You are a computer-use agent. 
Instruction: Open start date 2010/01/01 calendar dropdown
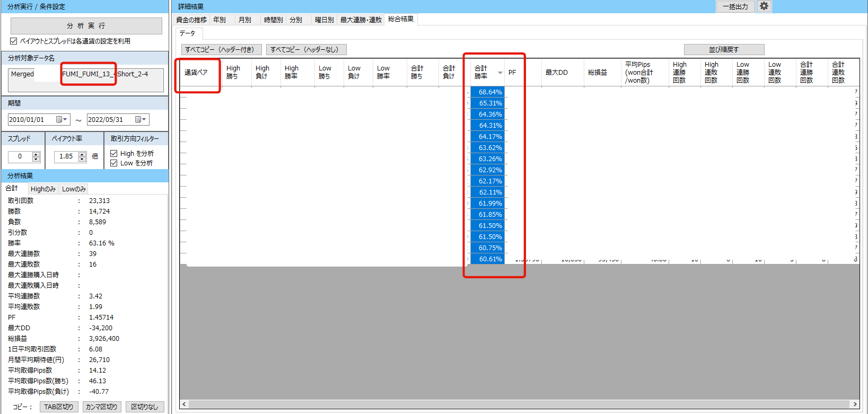click(62, 119)
